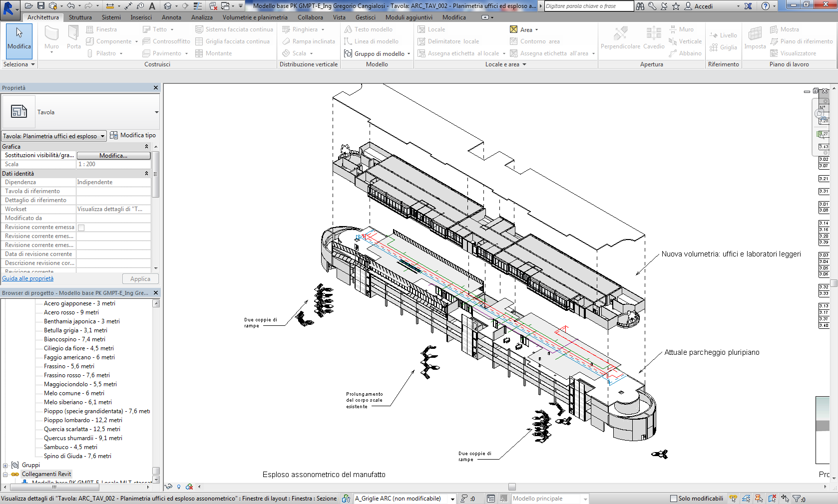Click the selection filter funnel icon
Image resolution: width=838 pixels, height=504 pixels.
coord(796,498)
